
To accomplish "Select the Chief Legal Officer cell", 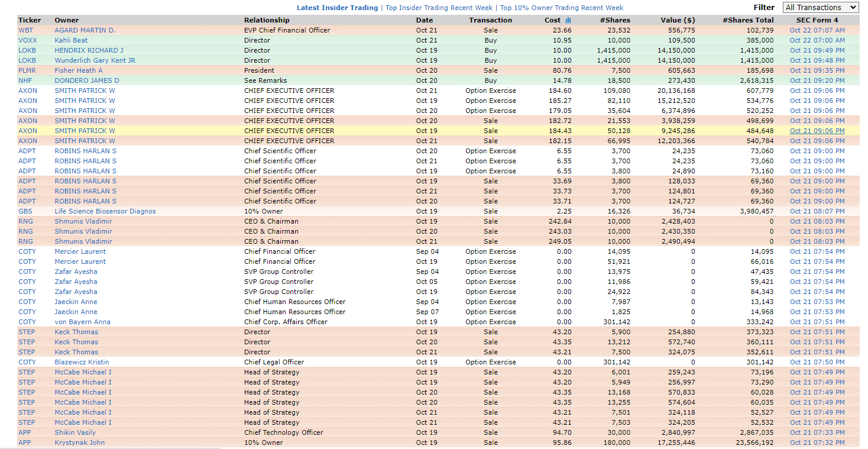I will [x=274, y=362].
